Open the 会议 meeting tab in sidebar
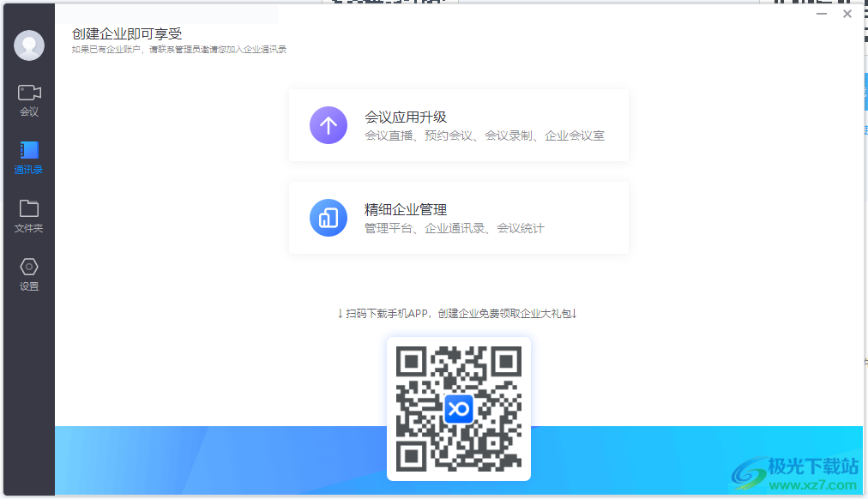This screenshot has height=499, width=868. point(29,100)
